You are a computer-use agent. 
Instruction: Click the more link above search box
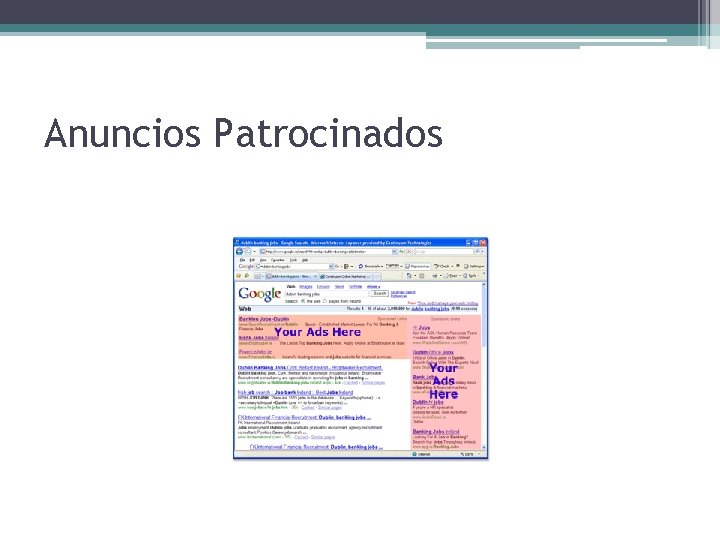click(373, 287)
